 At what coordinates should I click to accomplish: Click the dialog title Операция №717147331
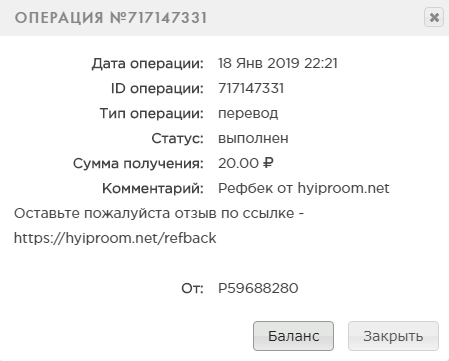pyautogui.click(x=111, y=18)
